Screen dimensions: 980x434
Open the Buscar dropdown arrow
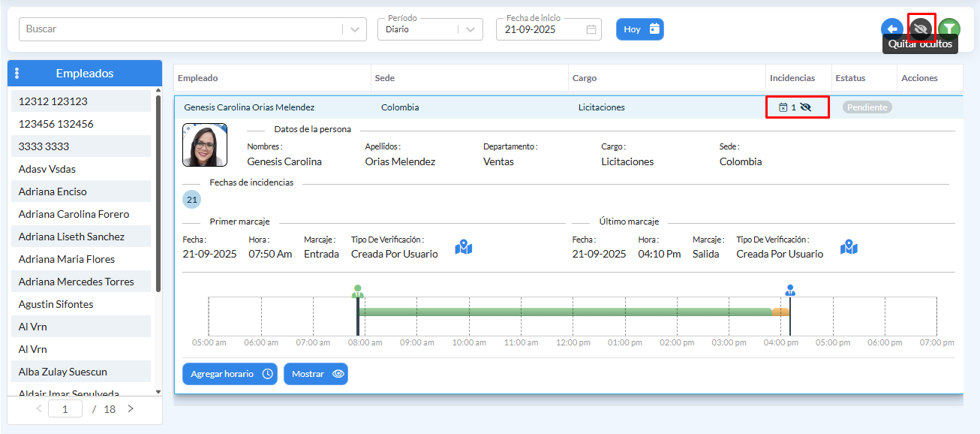[x=354, y=29]
